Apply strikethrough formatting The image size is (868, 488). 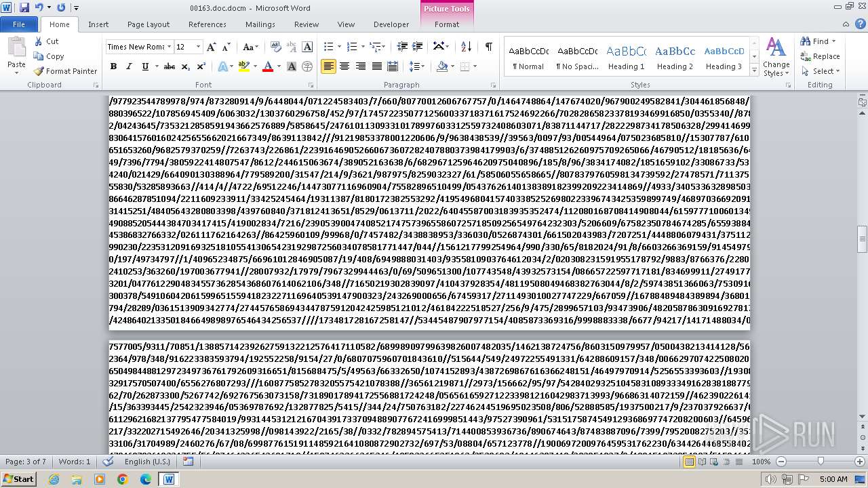(170, 66)
